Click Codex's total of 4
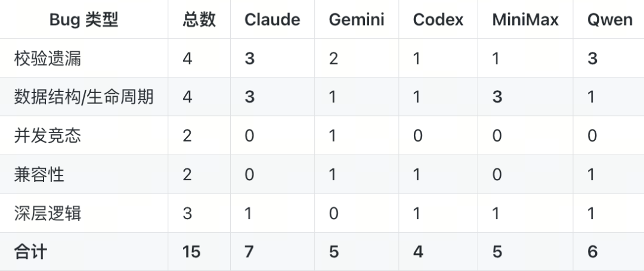 click(418, 251)
